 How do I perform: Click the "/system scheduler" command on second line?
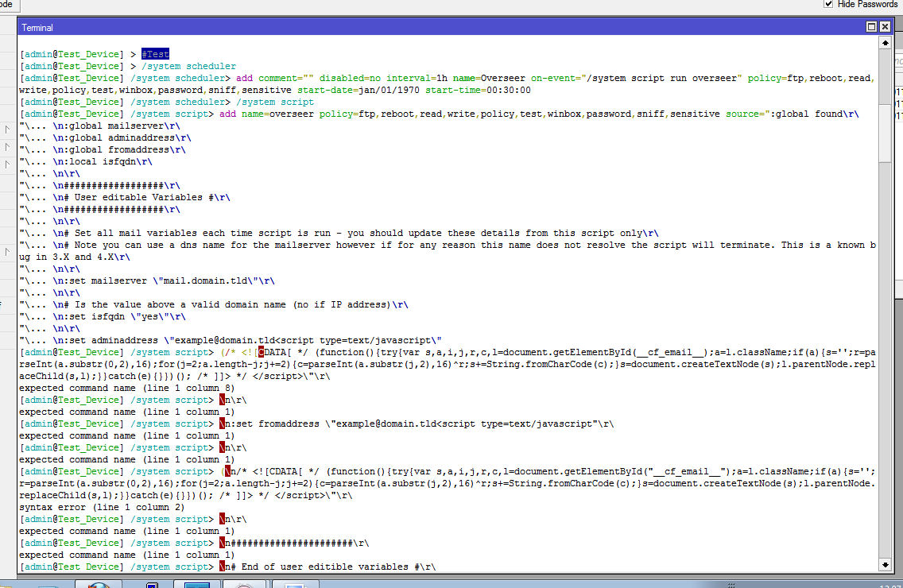coord(189,66)
